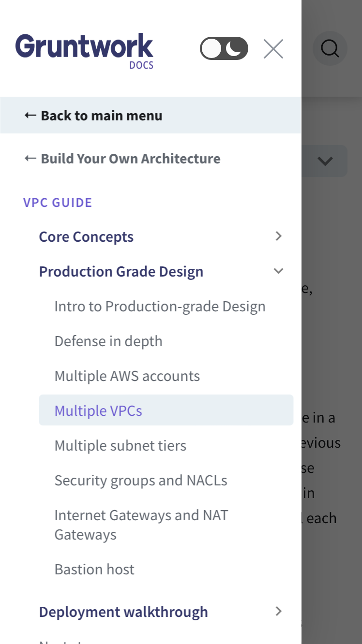Click the Gruntwork Docs logo
This screenshot has height=644, width=362.
84,50
